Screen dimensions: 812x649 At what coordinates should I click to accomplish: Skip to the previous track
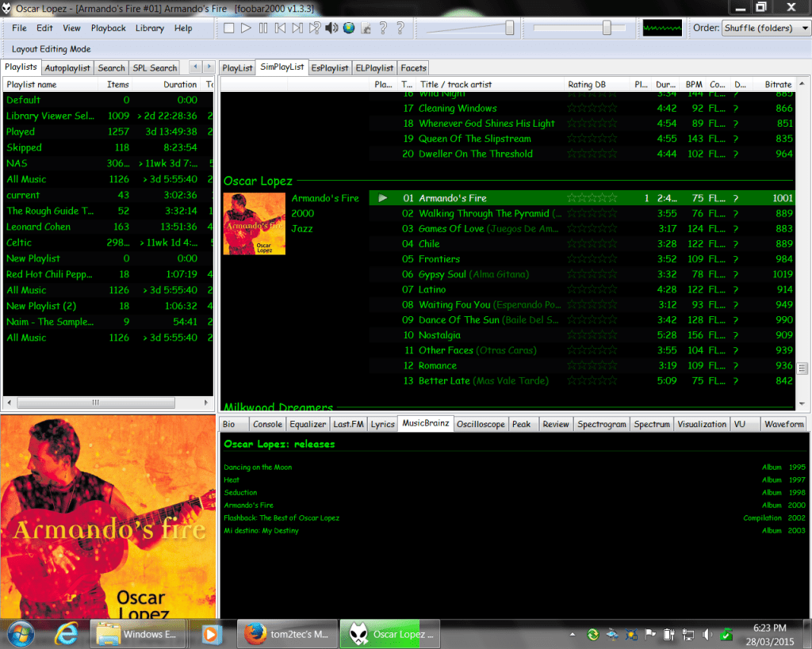point(280,29)
